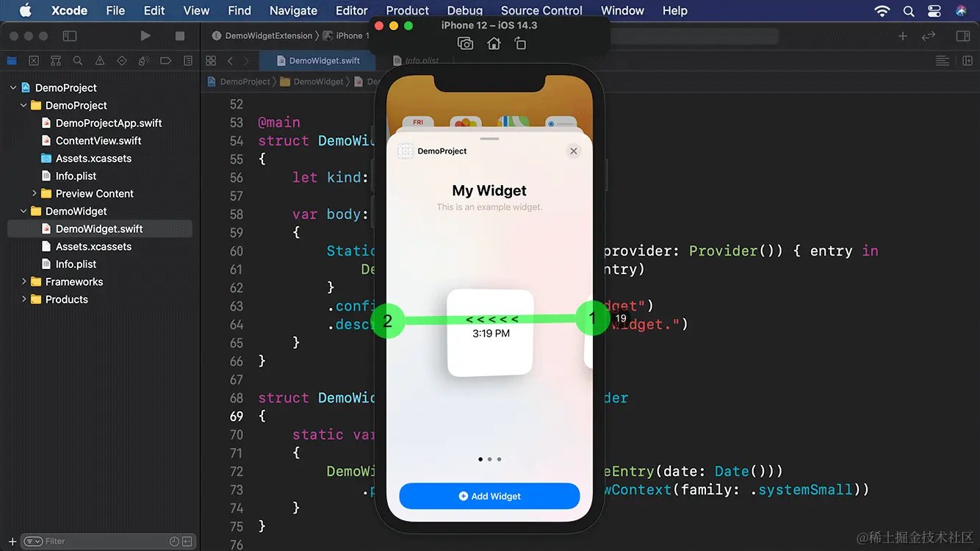Toggle the inspectors panel in Xcode toolbar
Image resolution: width=980 pixels, height=551 pixels.
tap(963, 35)
